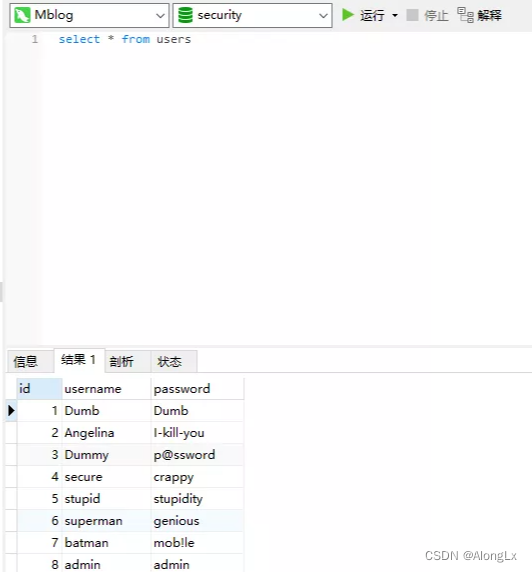
Task: Click the gray Stop square icon
Action: click(x=412, y=15)
